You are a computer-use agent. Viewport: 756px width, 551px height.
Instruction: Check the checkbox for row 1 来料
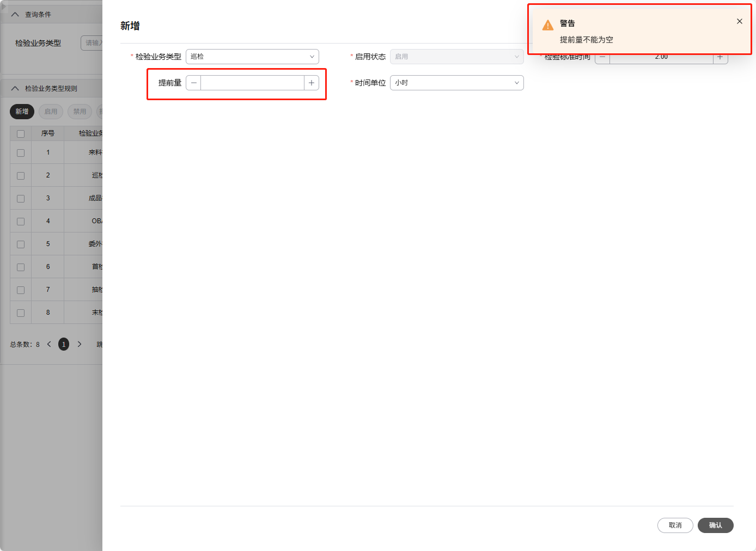[20, 153]
